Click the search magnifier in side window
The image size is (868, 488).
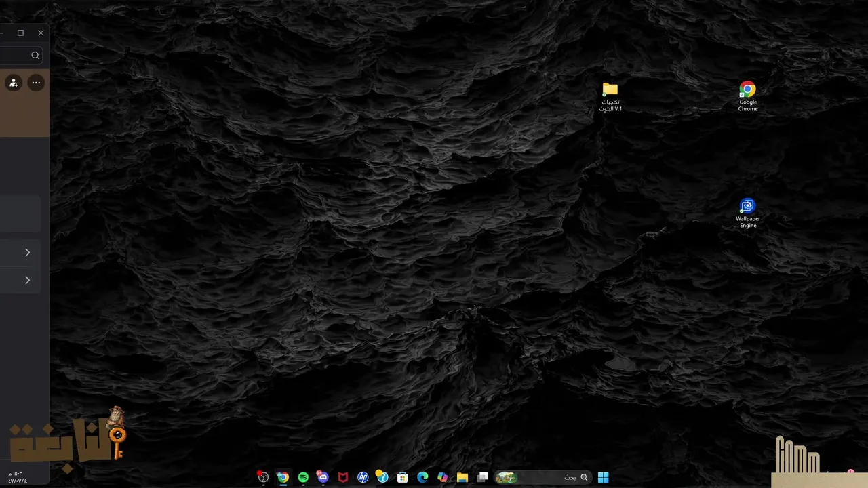click(x=35, y=56)
